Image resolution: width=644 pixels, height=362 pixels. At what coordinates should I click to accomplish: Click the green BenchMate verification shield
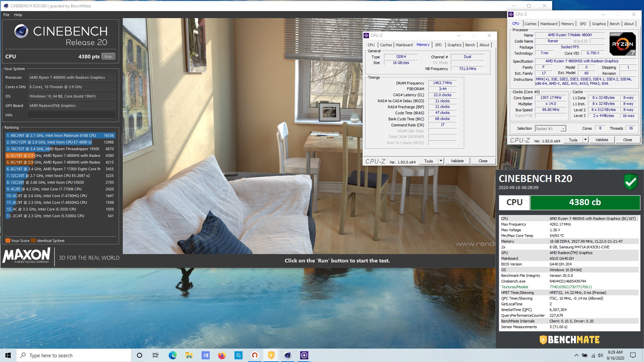[631, 182]
